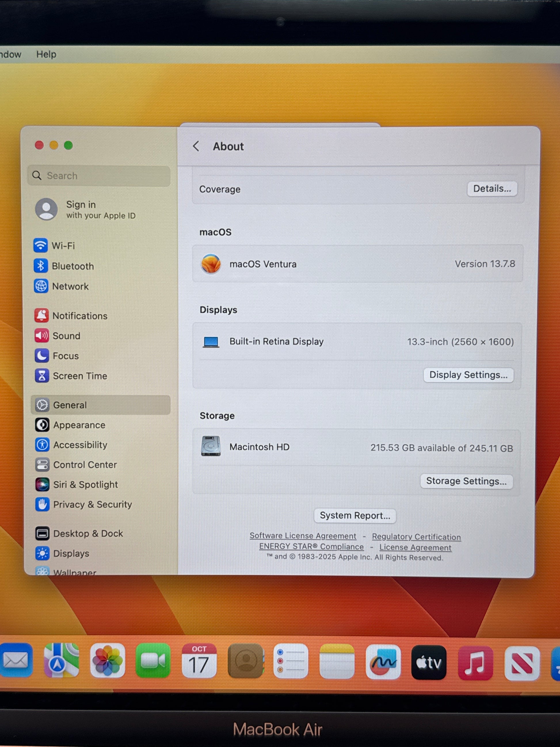Click the sidebar Search field
This screenshot has width=560, height=747.
(x=99, y=176)
